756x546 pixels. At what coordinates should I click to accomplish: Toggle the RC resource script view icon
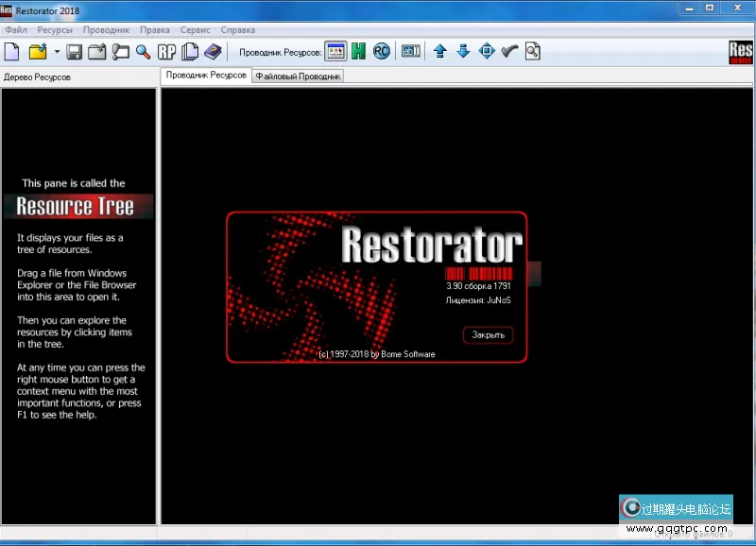(382, 51)
